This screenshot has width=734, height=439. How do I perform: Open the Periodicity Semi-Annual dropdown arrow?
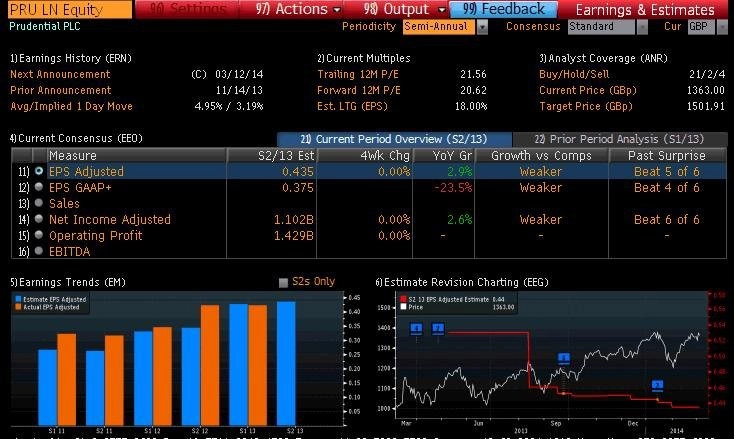point(482,27)
